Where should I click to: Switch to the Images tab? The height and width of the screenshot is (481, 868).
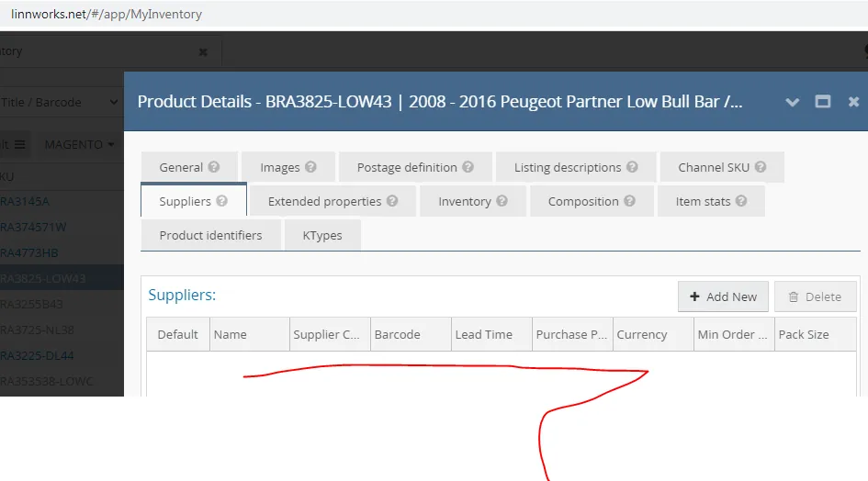click(288, 167)
